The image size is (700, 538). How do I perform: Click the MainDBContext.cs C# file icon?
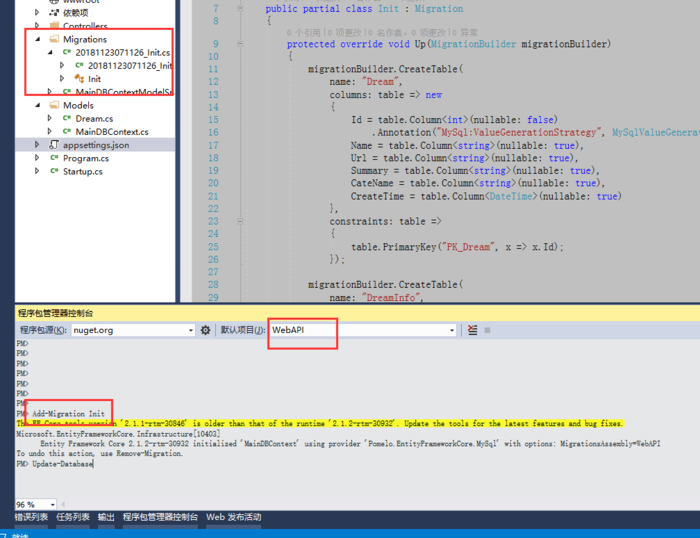pyautogui.click(x=67, y=131)
